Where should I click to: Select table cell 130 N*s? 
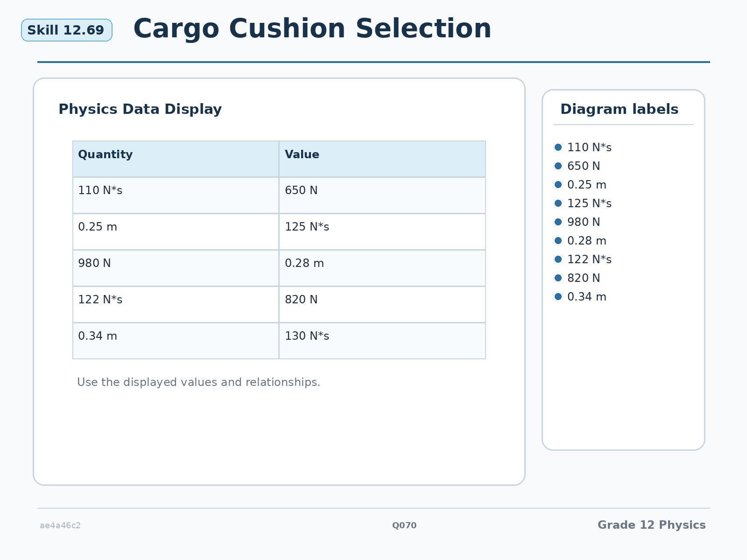pyautogui.click(x=382, y=341)
